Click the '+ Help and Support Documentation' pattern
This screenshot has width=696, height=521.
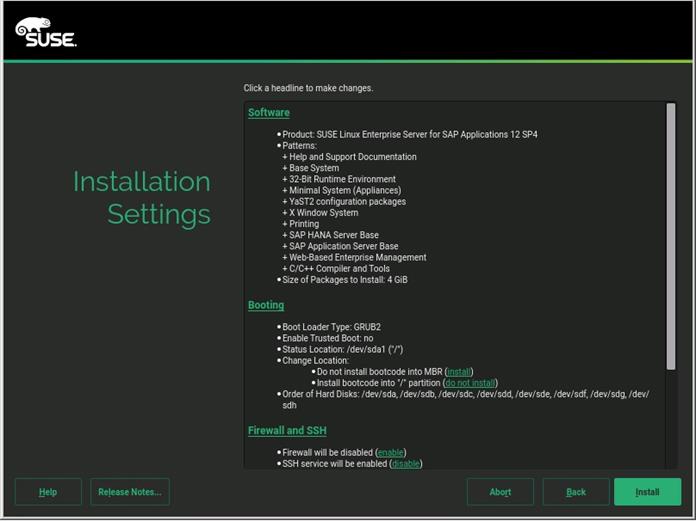click(x=349, y=157)
